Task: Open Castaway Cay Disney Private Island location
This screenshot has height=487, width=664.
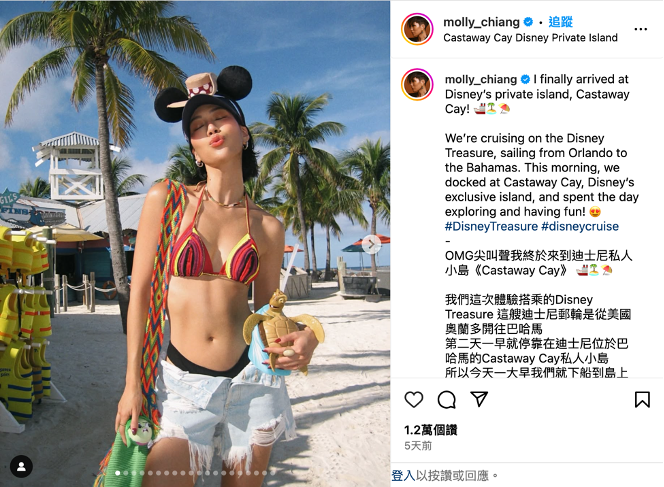Action: (530, 38)
